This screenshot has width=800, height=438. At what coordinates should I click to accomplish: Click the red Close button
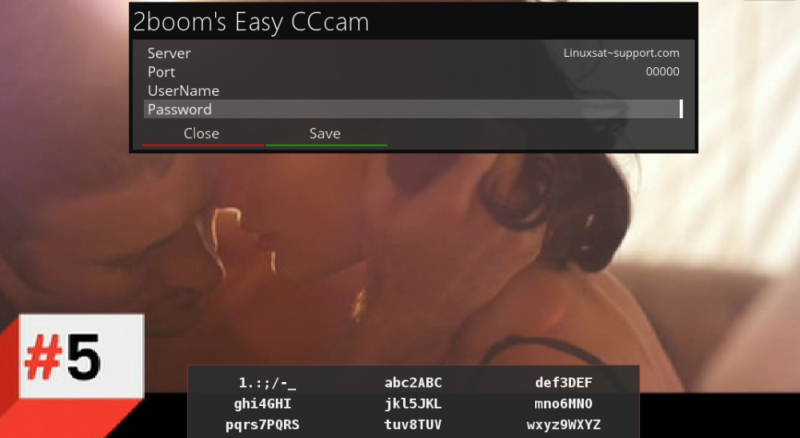[x=203, y=135]
